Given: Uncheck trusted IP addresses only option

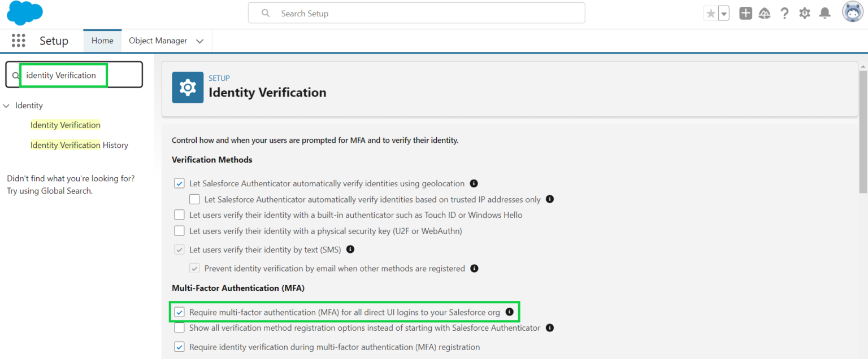Looking at the screenshot, I should coord(194,199).
